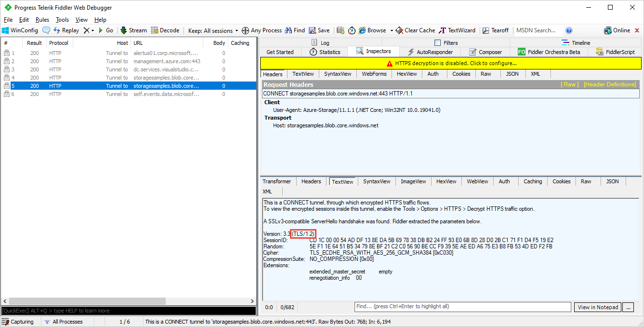The image size is (644, 327).
Task: Open the remove sessions dropdown arrow
Action: click(x=93, y=30)
